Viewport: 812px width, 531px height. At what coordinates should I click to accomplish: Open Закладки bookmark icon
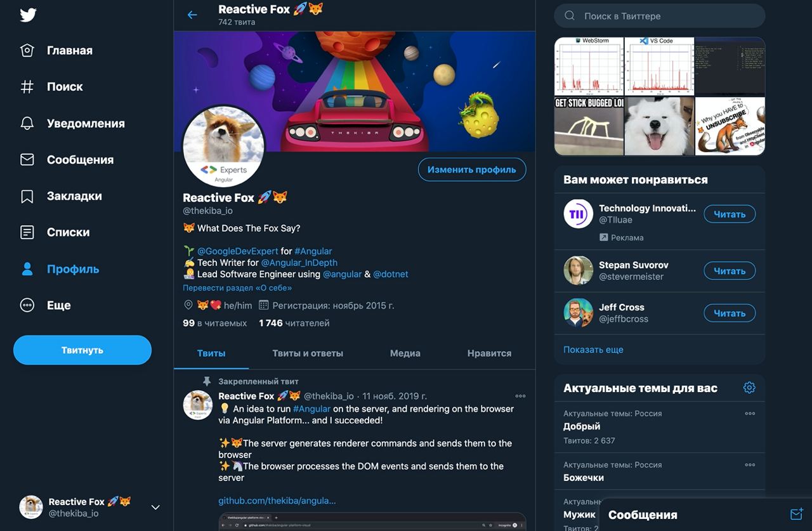pyautogui.click(x=27, y=196)
